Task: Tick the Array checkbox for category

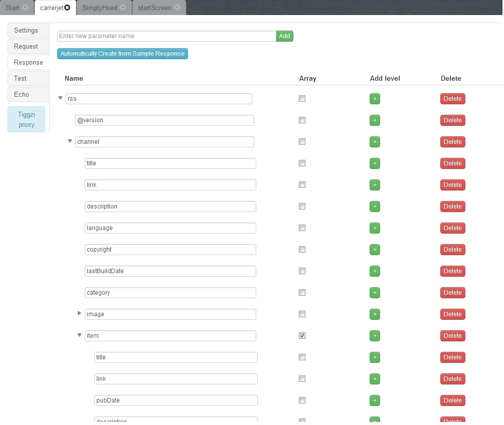Action: [302, 293]
